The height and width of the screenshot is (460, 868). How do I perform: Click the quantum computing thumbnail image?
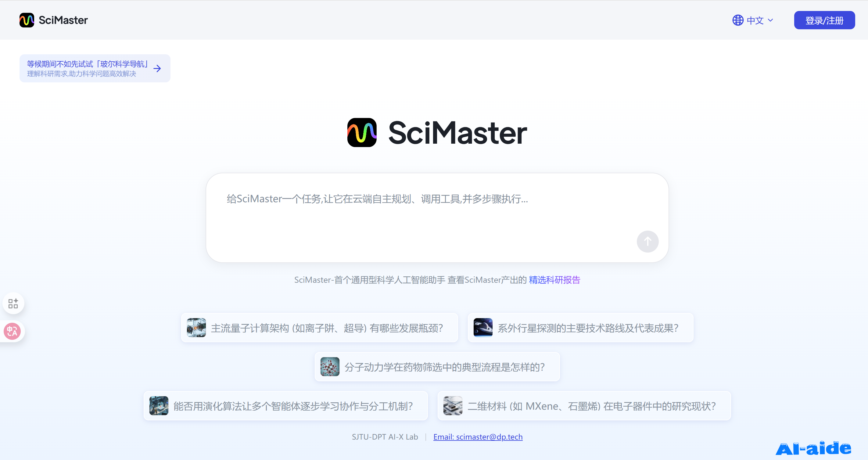click(196, 328)
